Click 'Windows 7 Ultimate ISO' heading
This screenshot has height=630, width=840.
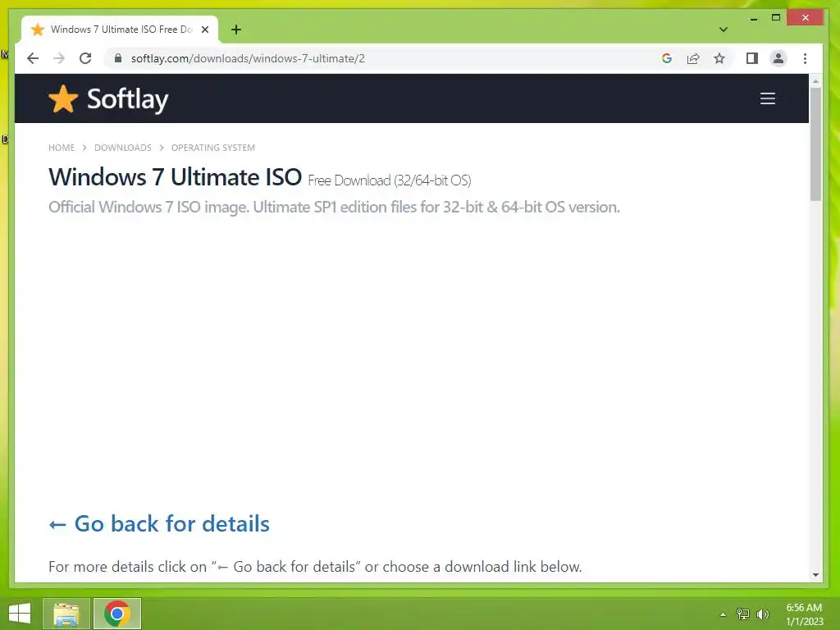(x=176, y=177)
